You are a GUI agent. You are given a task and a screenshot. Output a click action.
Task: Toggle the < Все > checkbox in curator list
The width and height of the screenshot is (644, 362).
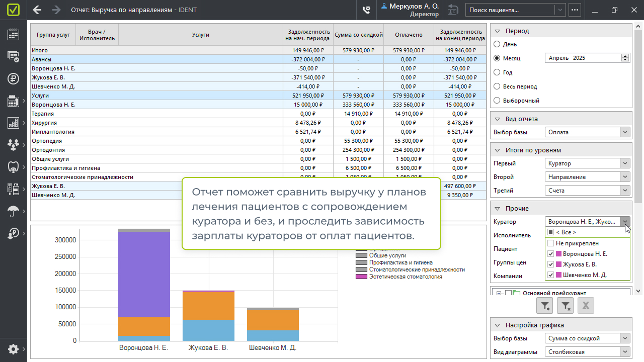point(551,232)
